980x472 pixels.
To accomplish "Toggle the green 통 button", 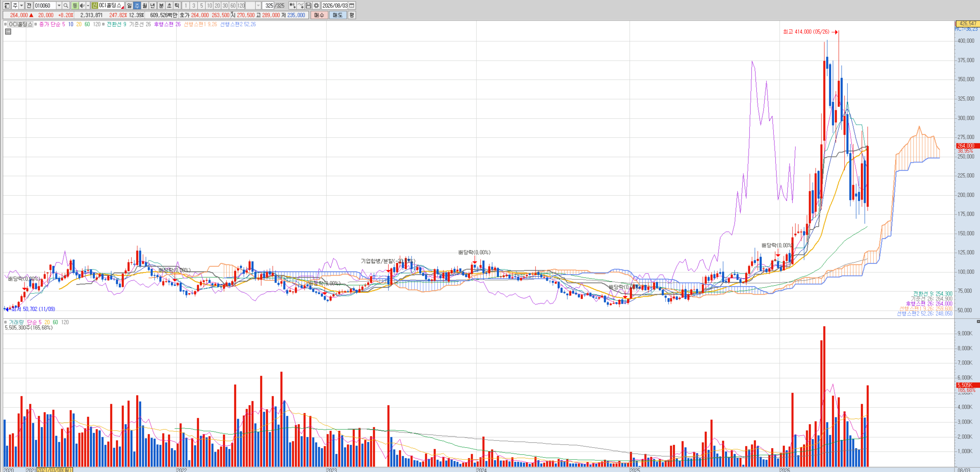I will coord(75,5).
